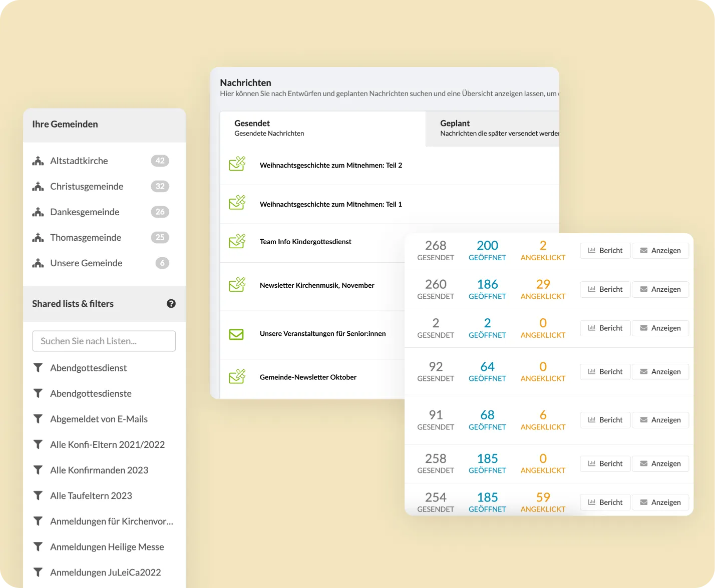This screenshot has height=588, width=715.
Task: Open the Alle Konfirmanden 2023 list
Action: pyautogui.click(x=99, y=470)
